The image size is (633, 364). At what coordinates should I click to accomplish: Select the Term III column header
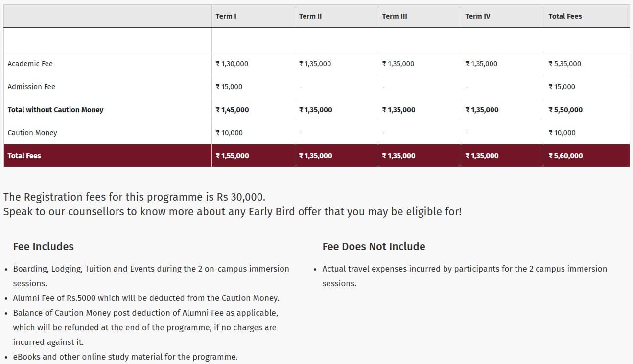[x=394, y=16]
